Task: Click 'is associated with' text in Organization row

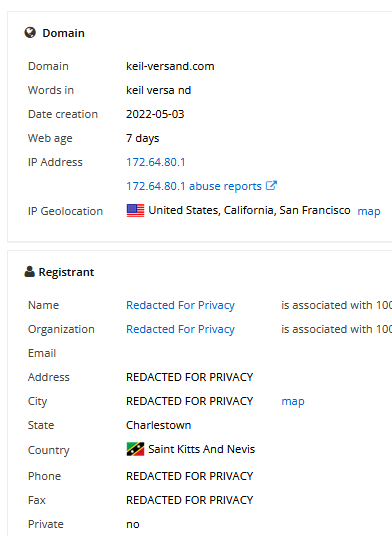Action: (327, 329)
